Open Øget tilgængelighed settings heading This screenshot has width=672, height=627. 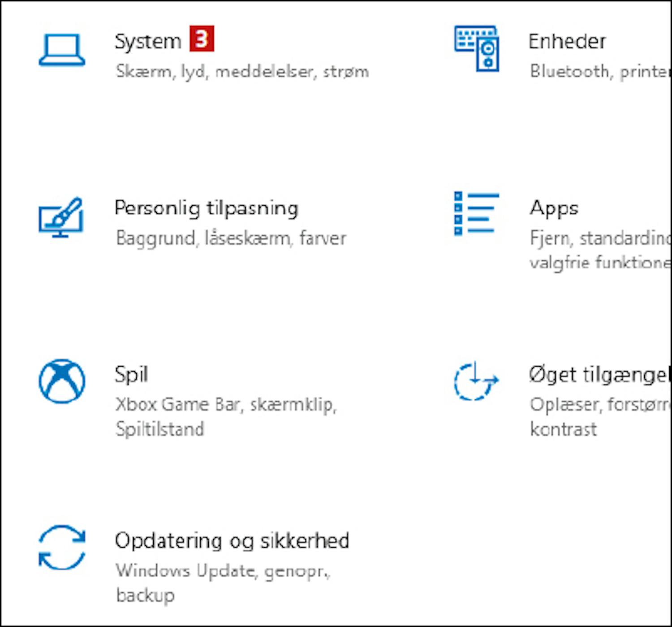point(599,375)
